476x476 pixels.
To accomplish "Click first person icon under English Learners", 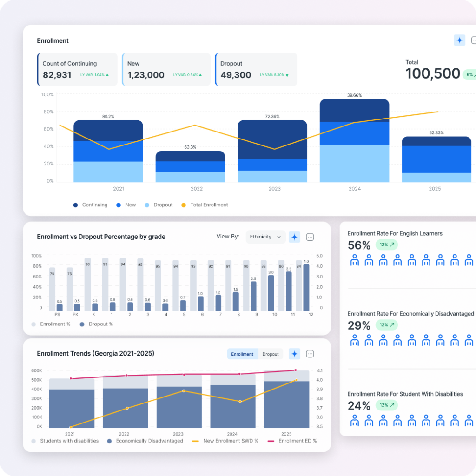I will coord(355,260).
